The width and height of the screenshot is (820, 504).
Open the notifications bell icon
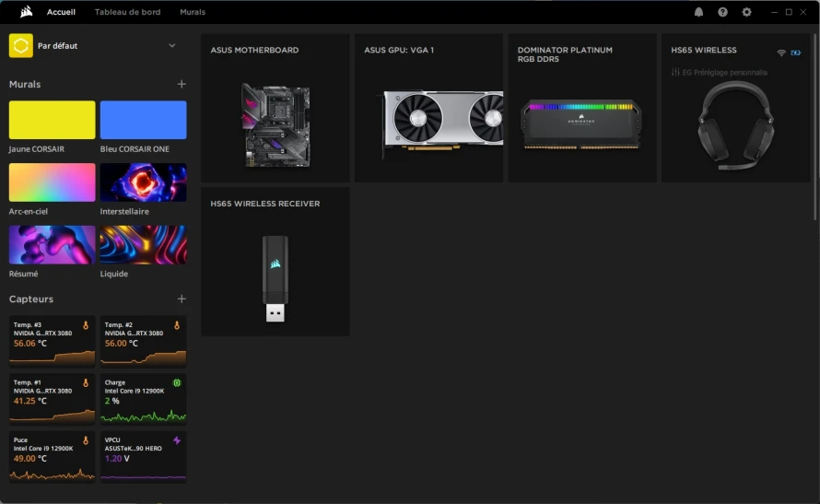pos(698,12)
